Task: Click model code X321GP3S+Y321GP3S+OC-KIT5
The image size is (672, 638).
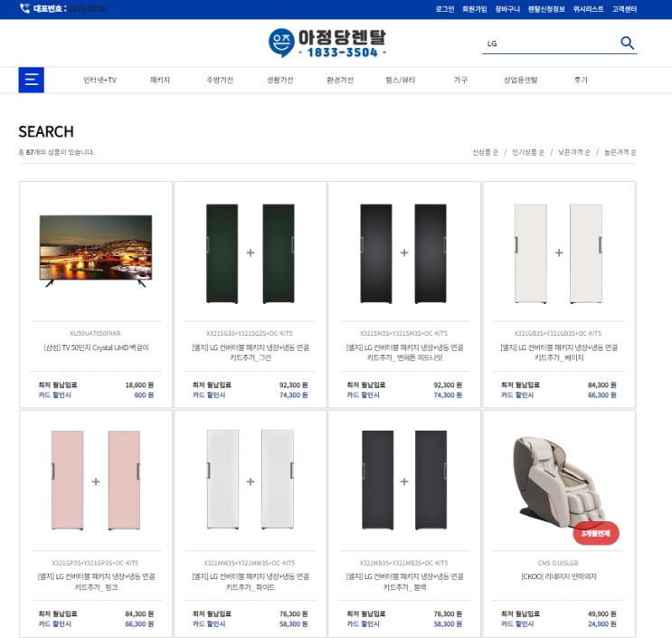Action: coord(95,563)
